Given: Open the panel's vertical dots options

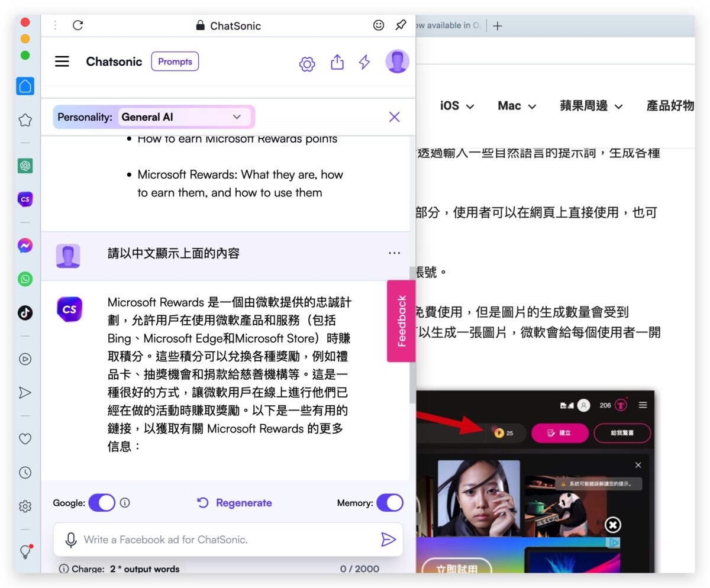Looking at the screenshot, I should [x=55, y=25].
